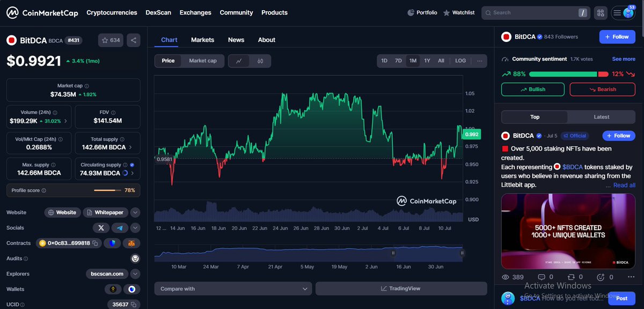Expand more Website links chevron
Screen dimensions: 644x309
135,212
